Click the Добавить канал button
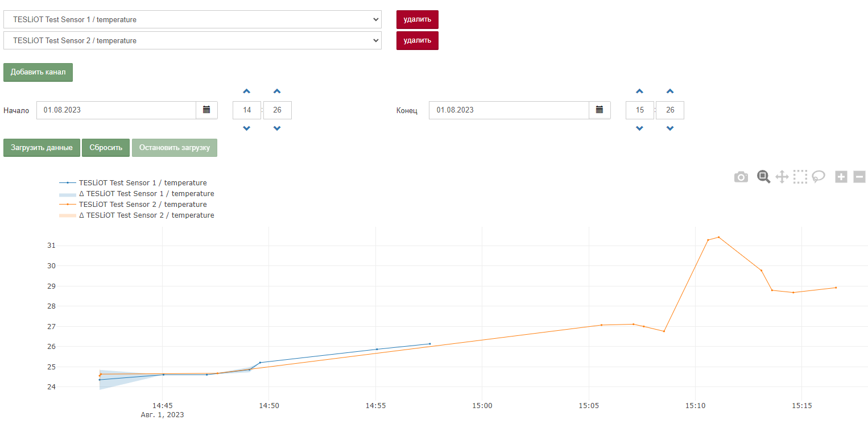This screenshot has width=868, height=424. [38, 72]
